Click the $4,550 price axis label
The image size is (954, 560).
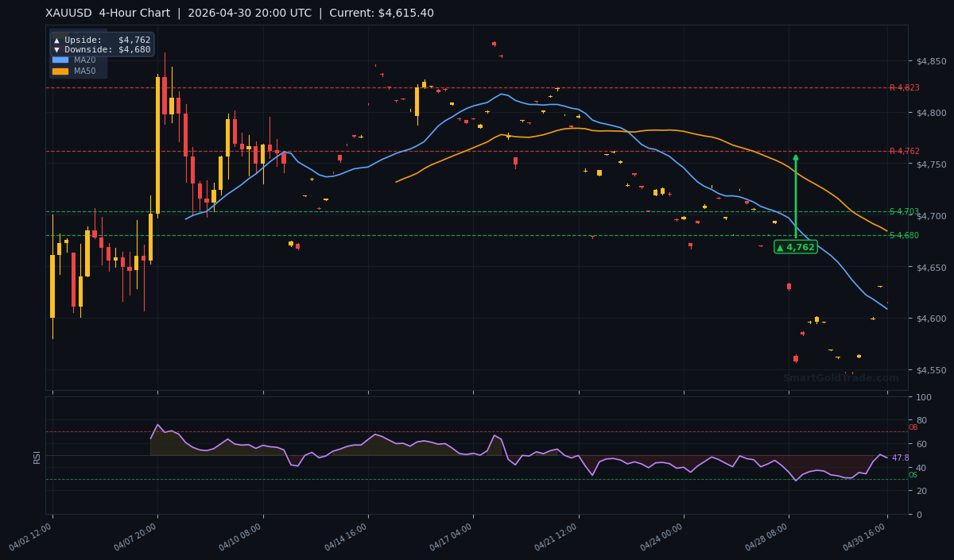pos(931,370)
